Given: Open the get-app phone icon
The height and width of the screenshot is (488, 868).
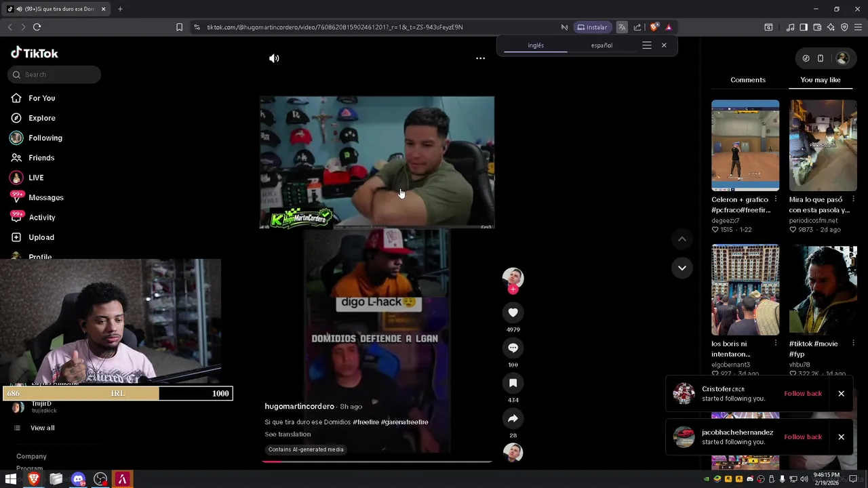Looking at the screenshot, I should [x=821, y=58].
